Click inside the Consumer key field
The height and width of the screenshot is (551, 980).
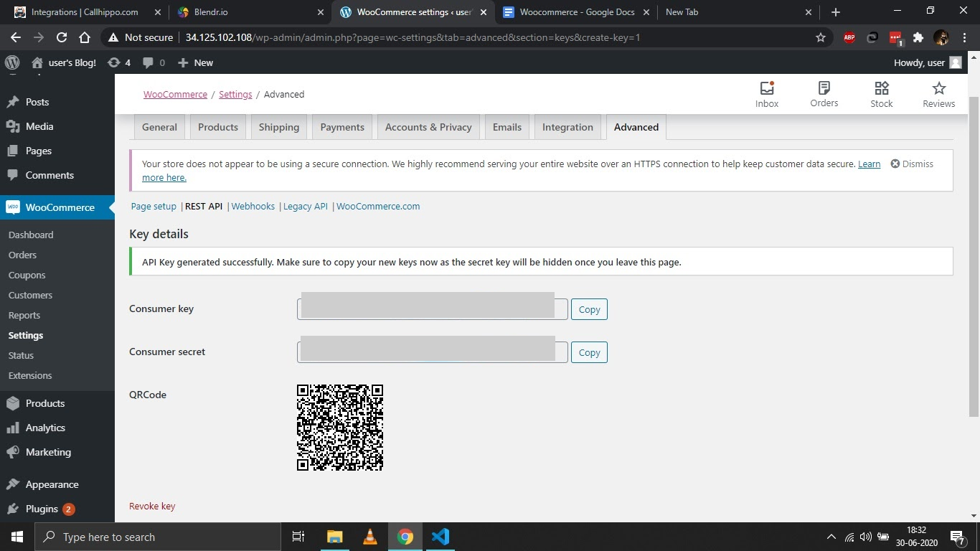click(x=433, y=309)
